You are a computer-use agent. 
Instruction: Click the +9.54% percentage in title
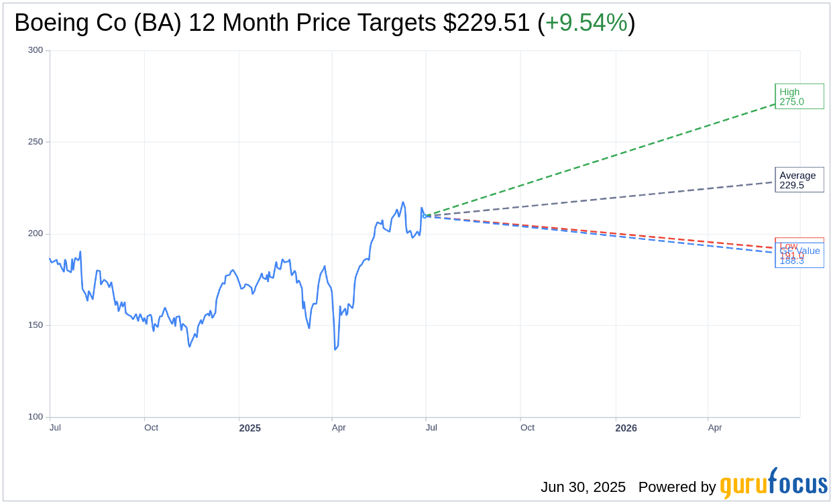pyautogui.click(x=586, y=23)
